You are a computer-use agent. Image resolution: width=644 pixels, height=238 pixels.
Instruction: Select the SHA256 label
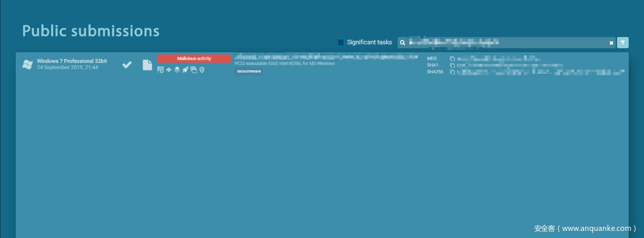435,72
